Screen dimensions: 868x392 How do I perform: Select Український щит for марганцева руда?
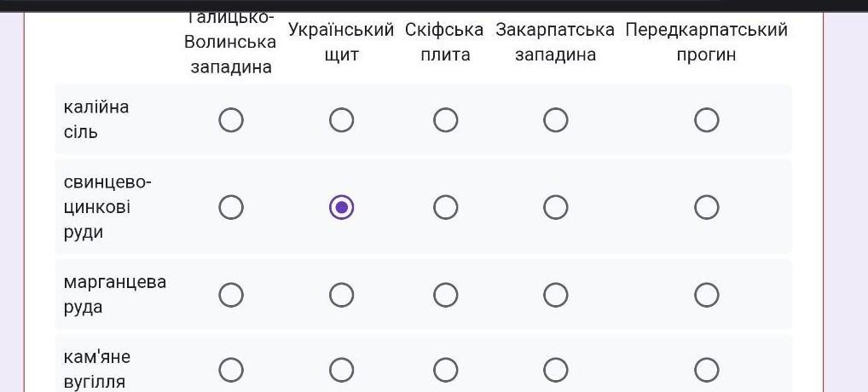pos(342,295)
